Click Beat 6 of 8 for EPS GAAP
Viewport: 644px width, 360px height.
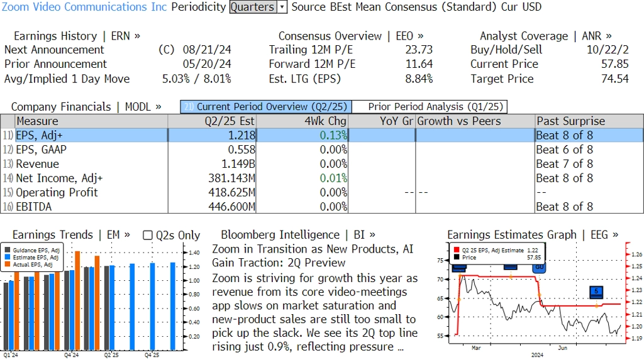click(x=564, y=150)
